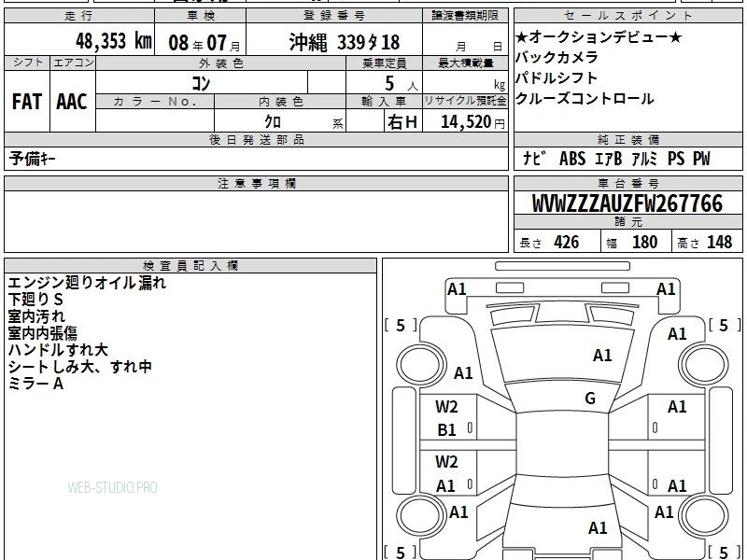Click interior color value クロ
The image size is (747, 560).
273,122
